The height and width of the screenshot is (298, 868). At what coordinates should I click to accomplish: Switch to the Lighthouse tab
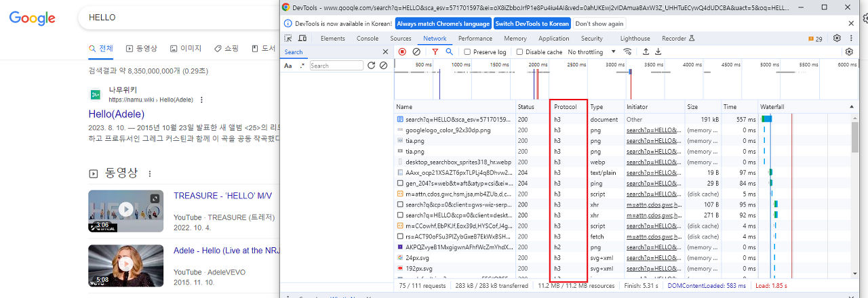635,39
